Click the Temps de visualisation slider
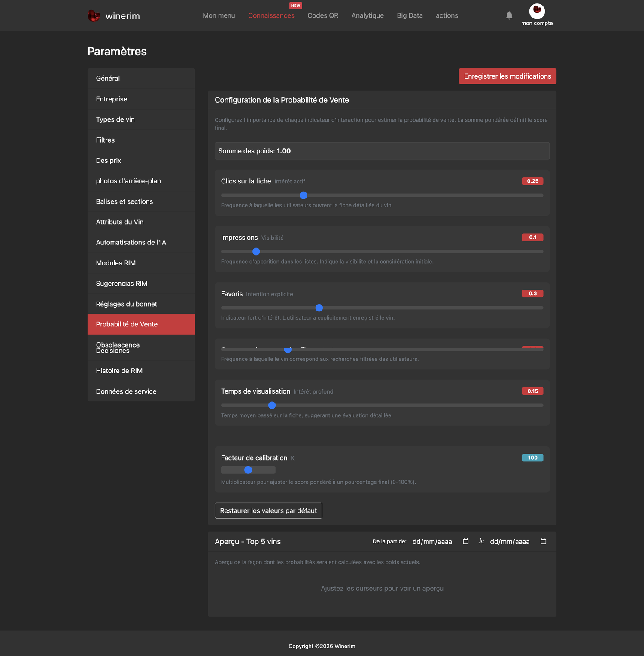This screenshot has height=656, width=644. tap(382, 405)
